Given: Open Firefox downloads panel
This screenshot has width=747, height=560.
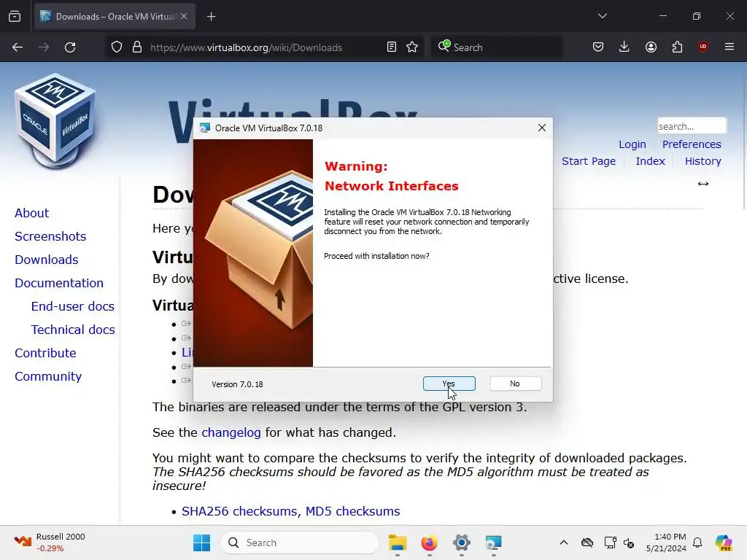Looking at the screenshot, I should 624,47.
